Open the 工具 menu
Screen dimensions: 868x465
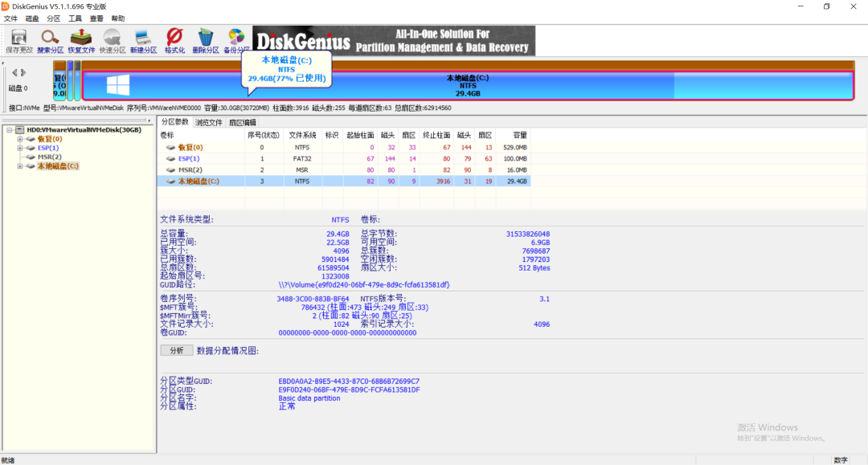click(75, 18)
